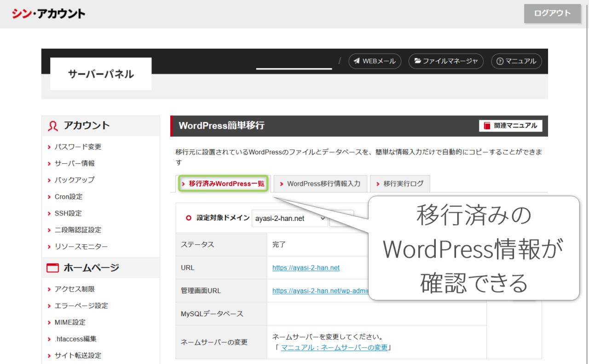This screenshot has height=364, width=589.
Task: Click the URL row label
Action: point(188,268)
